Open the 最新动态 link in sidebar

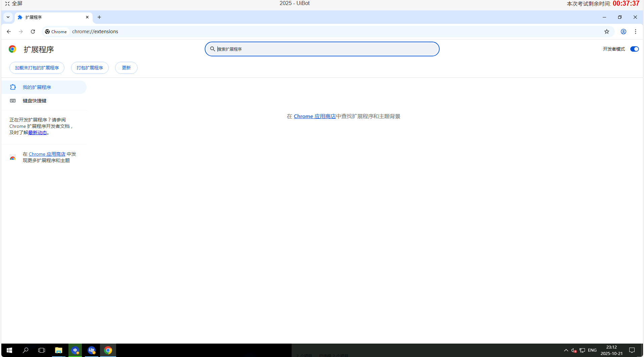coord(38,133)
